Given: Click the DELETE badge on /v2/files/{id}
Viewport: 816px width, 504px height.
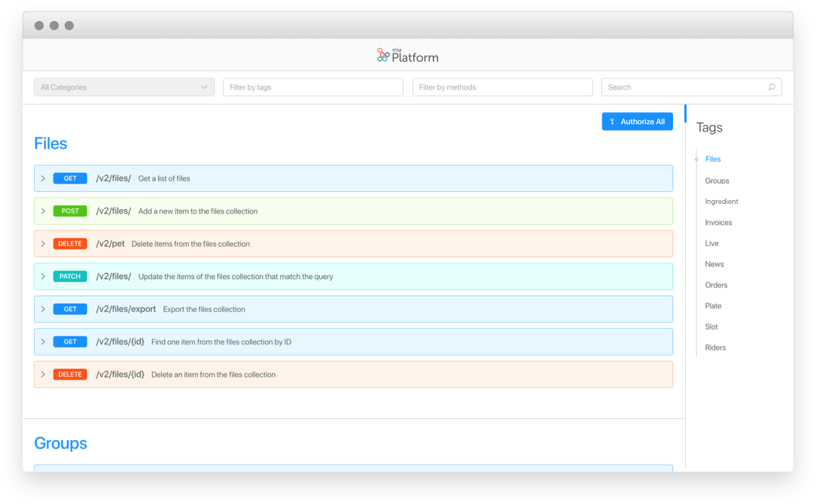Looking at the screenshot, I should pyautogui.click(x=70, y=374).
